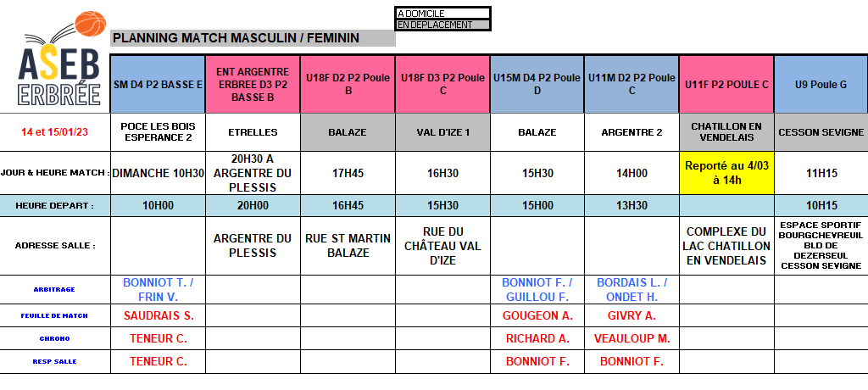
Task: Select the ARBITRAGE row label
Action: 55,289
